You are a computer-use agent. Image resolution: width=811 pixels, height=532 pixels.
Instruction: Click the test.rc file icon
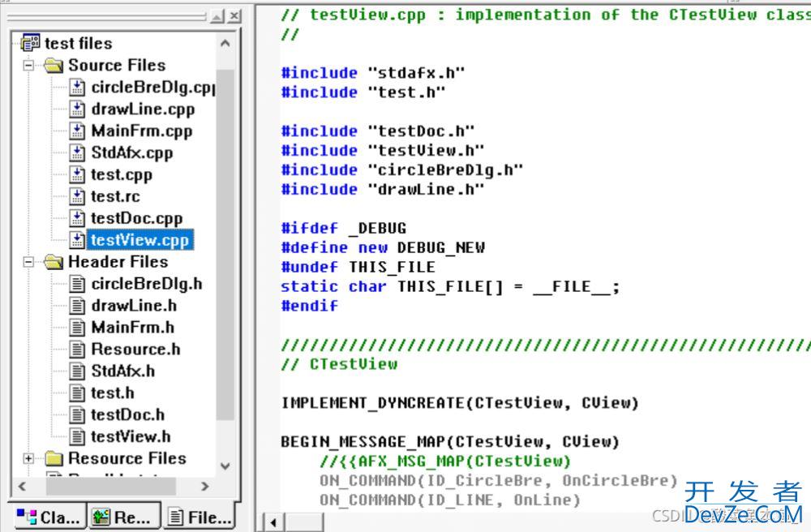(x=77, y=196)
